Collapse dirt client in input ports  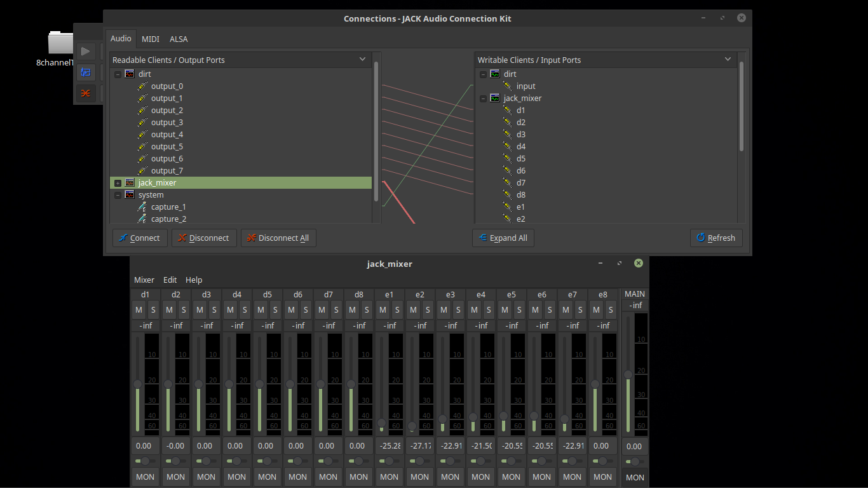(483, 74)
